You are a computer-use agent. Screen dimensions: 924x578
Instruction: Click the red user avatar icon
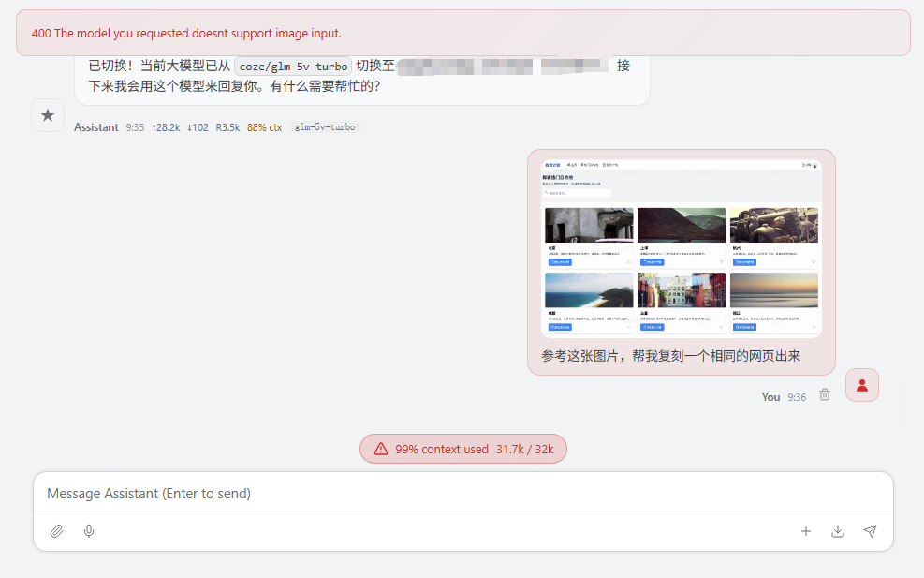click(x=861, y=384)
